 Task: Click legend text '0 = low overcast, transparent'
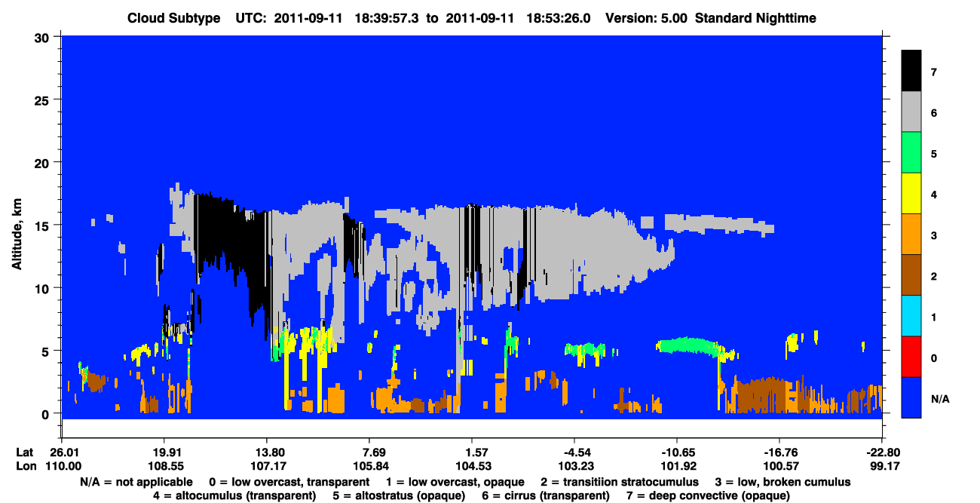point(289,481)
